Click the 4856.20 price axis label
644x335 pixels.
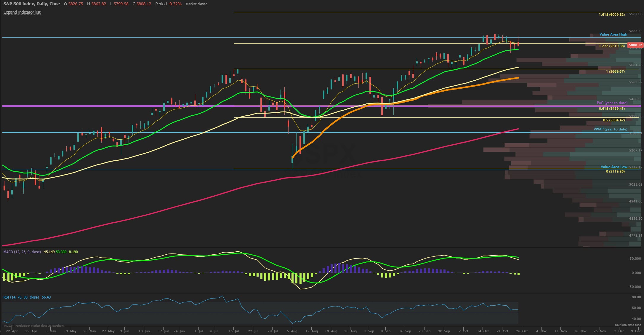tap(636, 218)
